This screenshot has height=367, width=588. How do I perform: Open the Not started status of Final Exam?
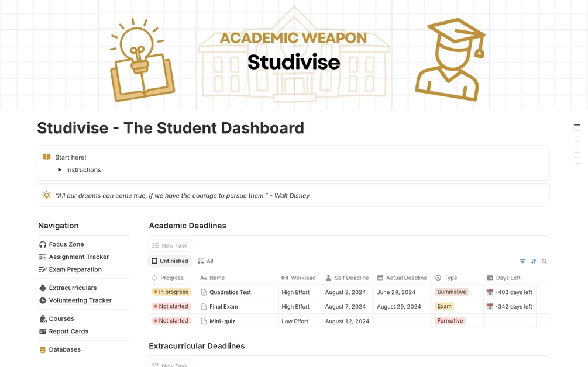pos(171,306)
